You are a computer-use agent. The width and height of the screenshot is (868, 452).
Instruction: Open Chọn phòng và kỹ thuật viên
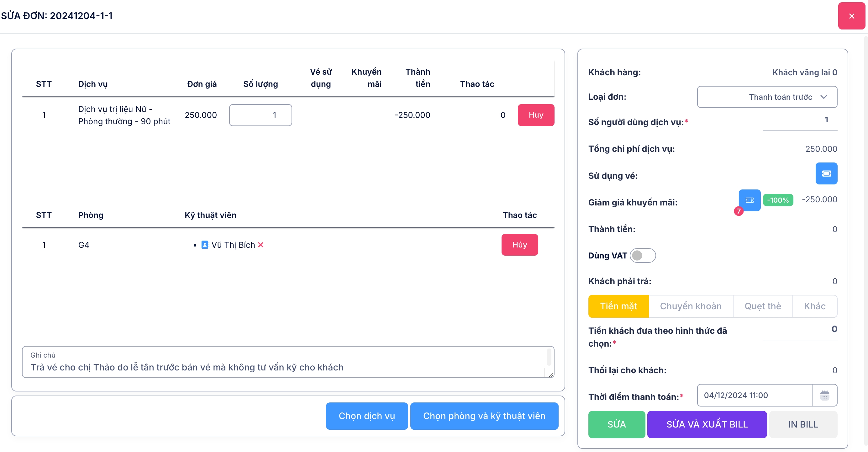(484, 416)
